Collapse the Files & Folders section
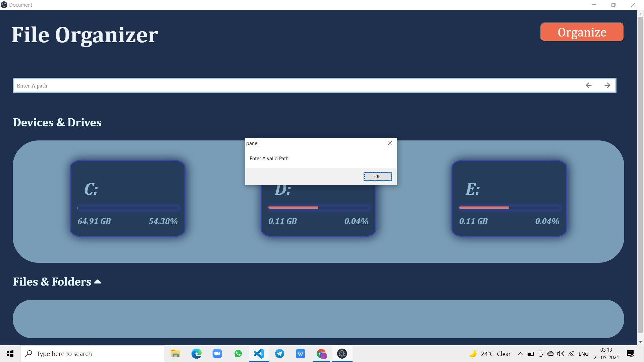Image resolution: width=644 pixels, height=362 pixels. 97,282
